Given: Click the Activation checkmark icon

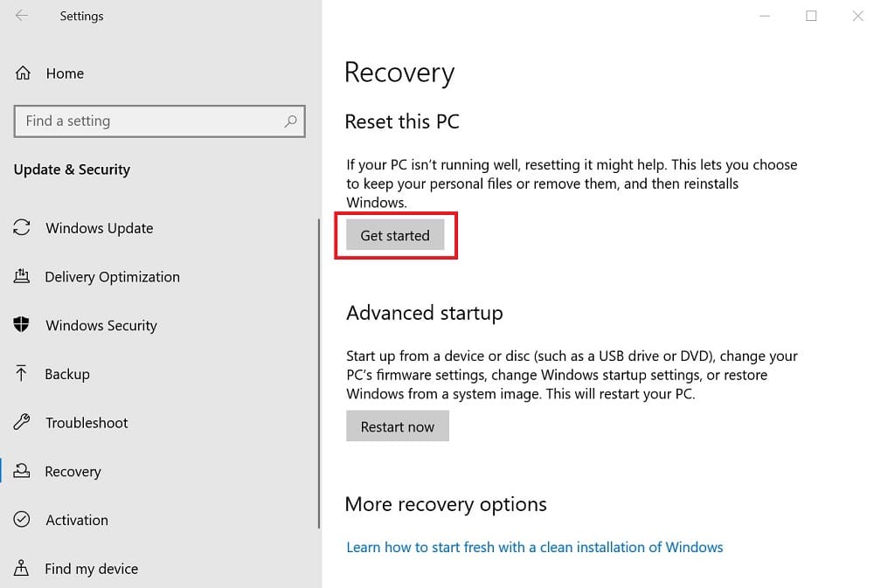Looking at the screenshot, I should point(22,520).
